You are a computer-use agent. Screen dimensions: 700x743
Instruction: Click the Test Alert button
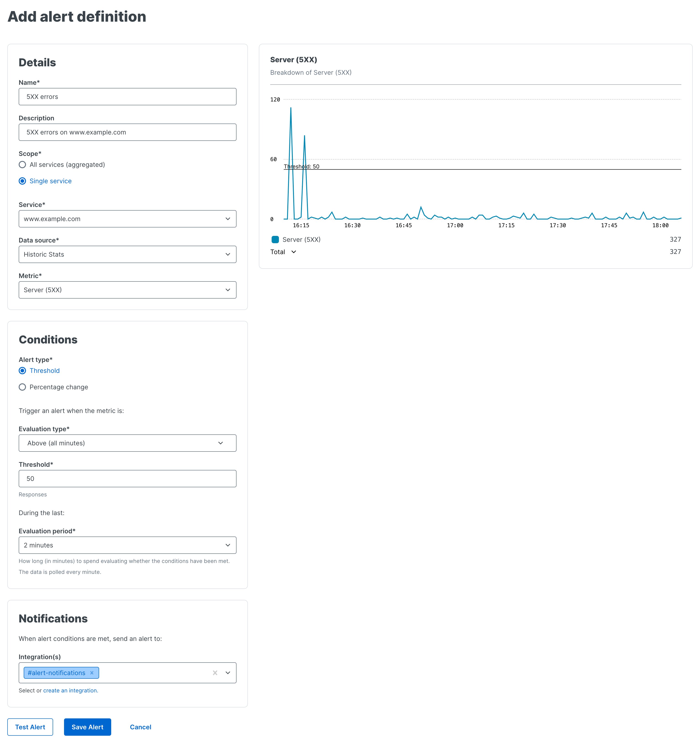tap(30, 727)
